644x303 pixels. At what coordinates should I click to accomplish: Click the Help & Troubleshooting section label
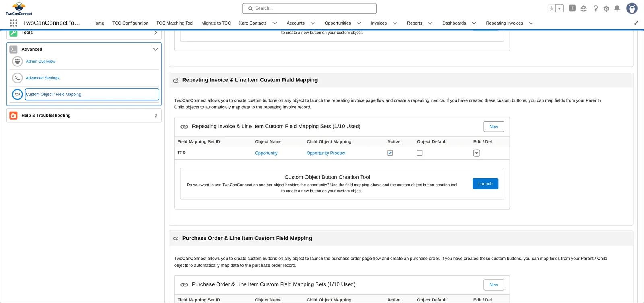point(46,116)
